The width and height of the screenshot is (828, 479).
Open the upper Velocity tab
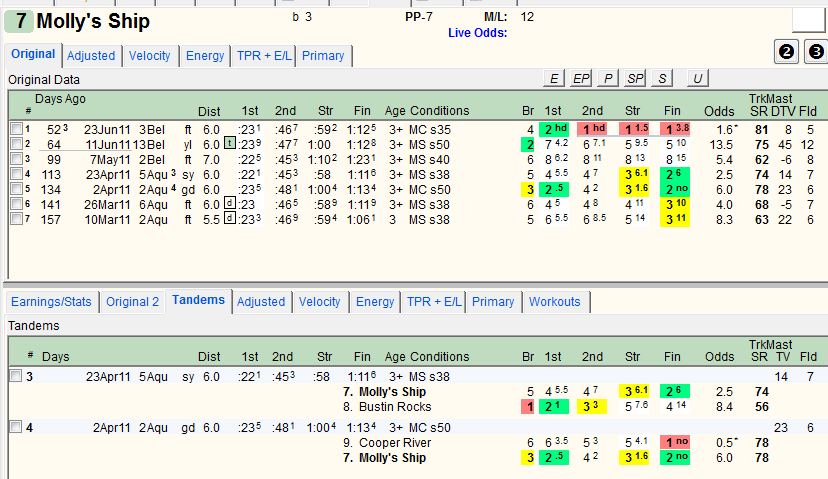click(x=149, y=56)
